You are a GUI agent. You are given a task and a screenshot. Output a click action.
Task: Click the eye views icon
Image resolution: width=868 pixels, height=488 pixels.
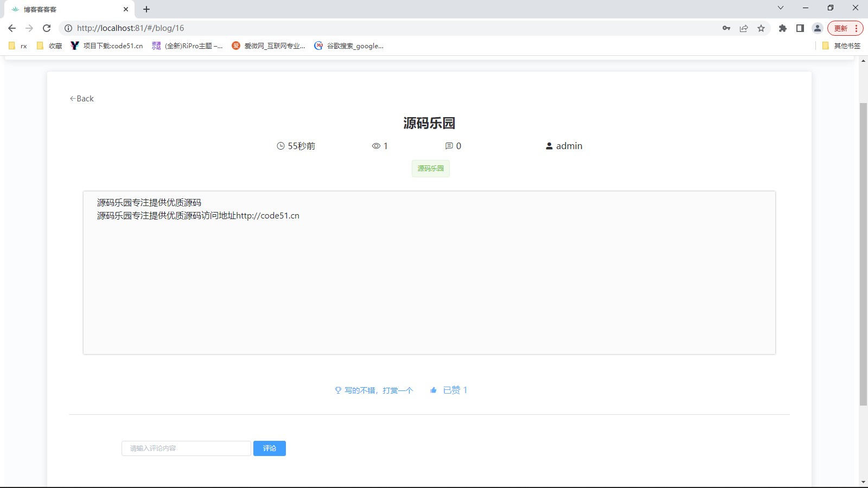click(x=376, y=146)
